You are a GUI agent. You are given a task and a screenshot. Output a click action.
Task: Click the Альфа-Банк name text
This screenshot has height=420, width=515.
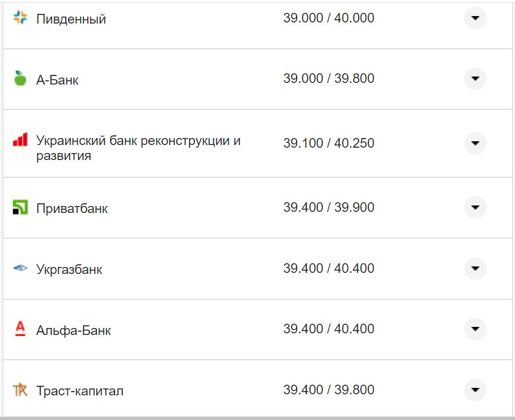pyautogui.click(x=73, y=330)
